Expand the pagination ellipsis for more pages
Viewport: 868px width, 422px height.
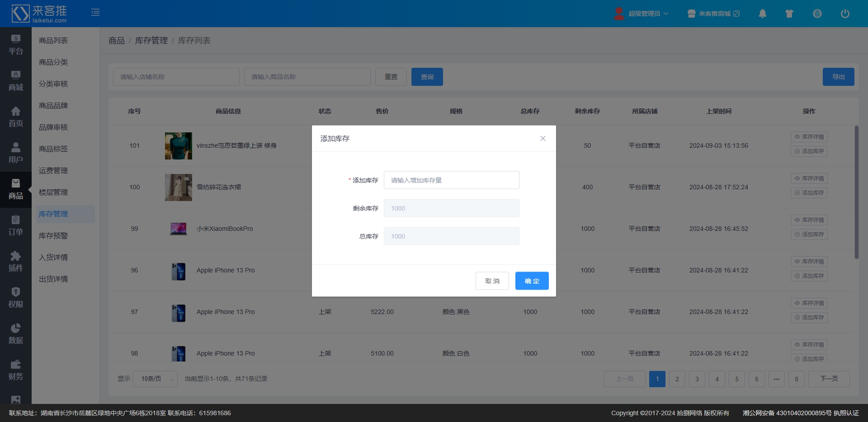click(776, 379)
